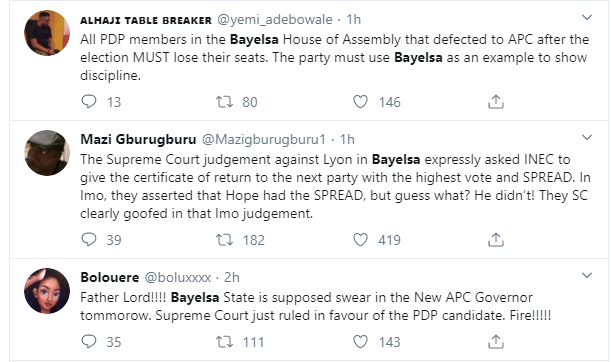The width and height of the screenshot is (611, 362).
Task: Open the @Mazigburugburu1 profile handle
Action: click(264, 140)
